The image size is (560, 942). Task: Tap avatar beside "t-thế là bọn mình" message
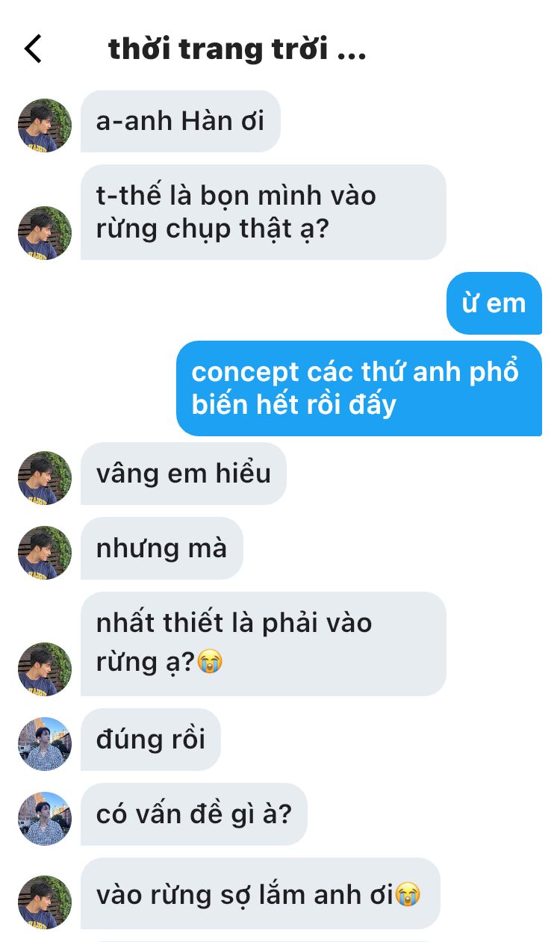[45, 233]
